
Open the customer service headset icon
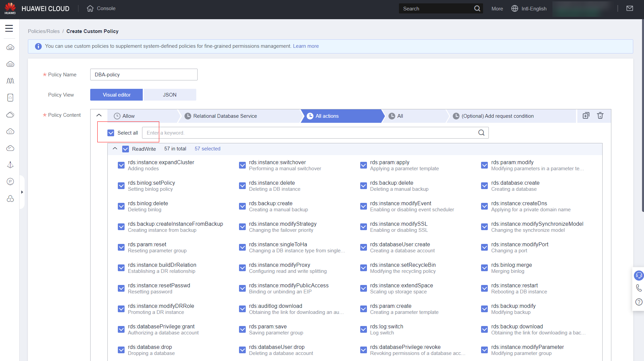tap(638, 276)
